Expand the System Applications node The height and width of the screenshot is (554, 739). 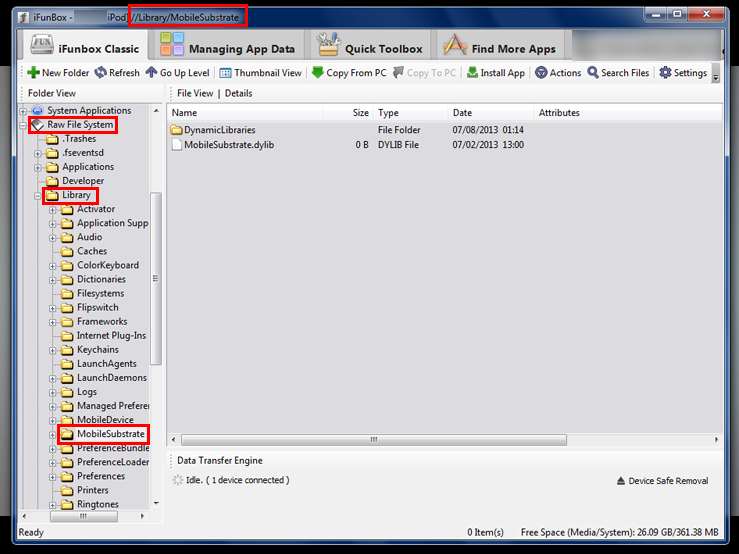(23, 111)
